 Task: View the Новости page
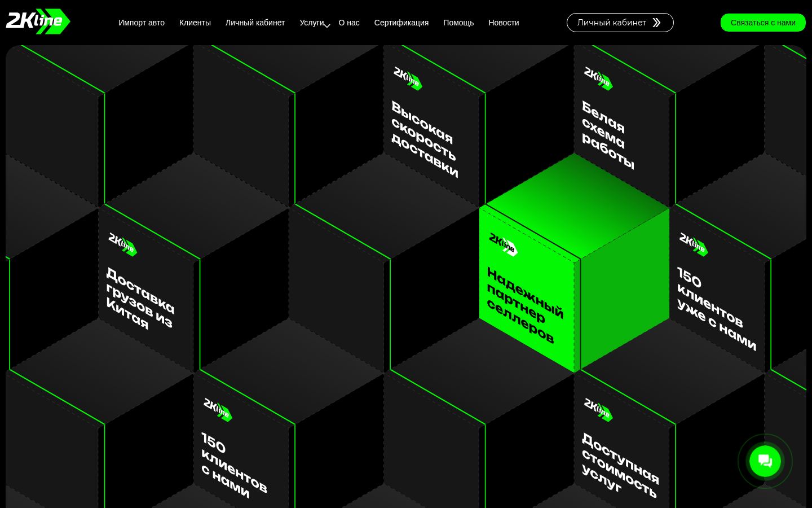click(x=504, y=23)
